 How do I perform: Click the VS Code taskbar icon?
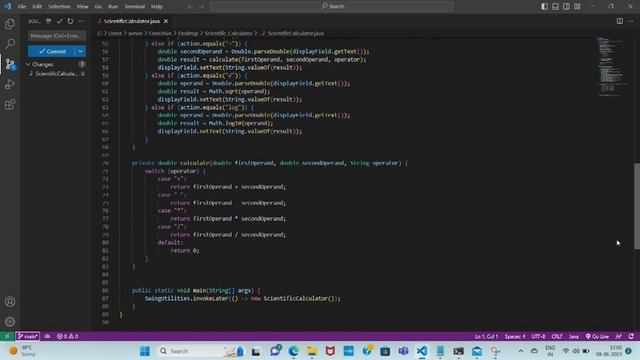coord(422,351)
